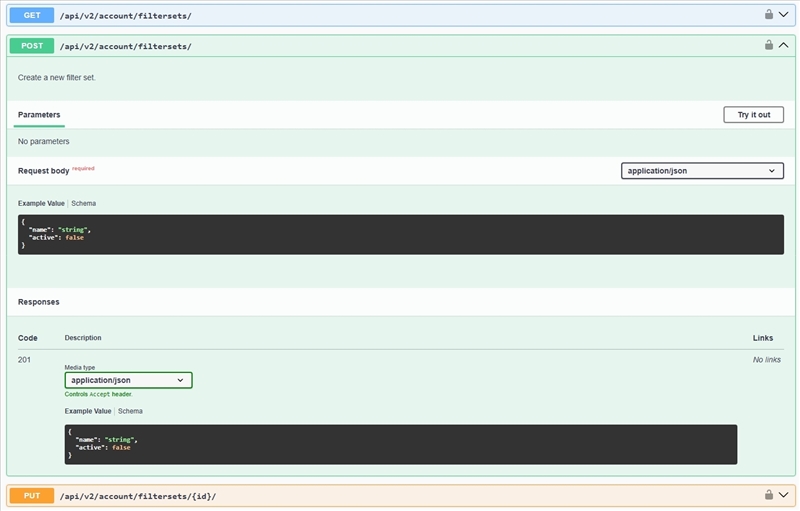Select the request body Example Value tab
This screenshot has width=800, height=511.
click(x=41, y=203)
